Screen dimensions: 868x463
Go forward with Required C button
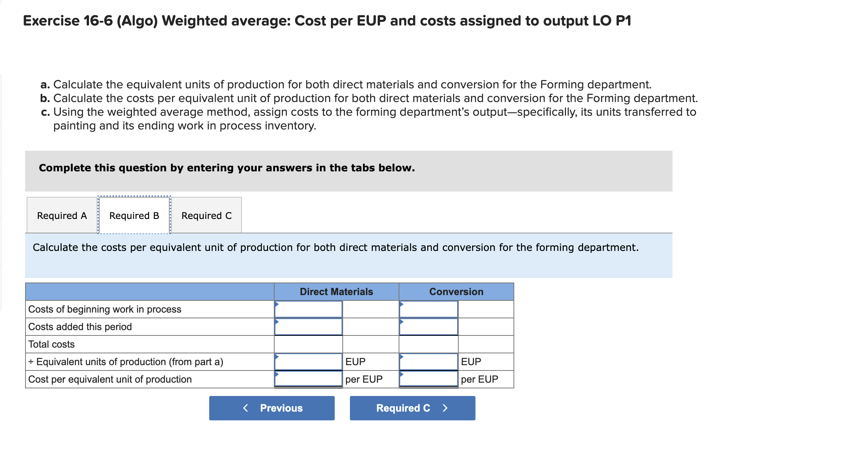[412, 408]
